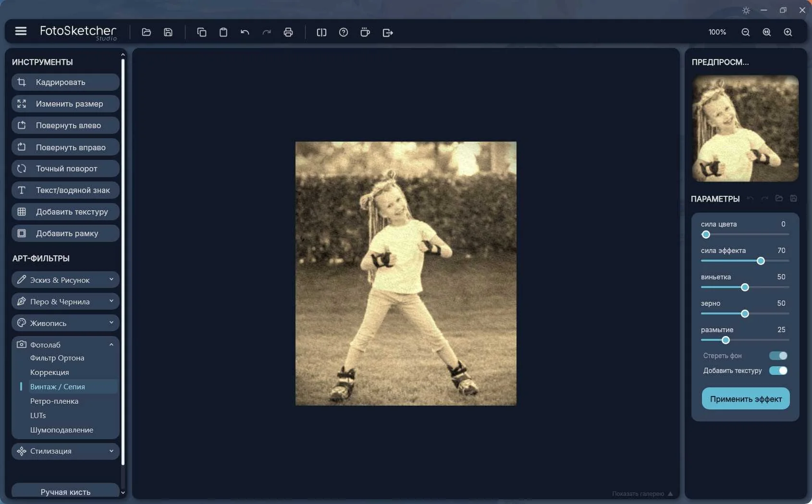Adjust the 'сила эффекта' slider handle
This screenshot has height=504, width=812.
tap(761, 261)
